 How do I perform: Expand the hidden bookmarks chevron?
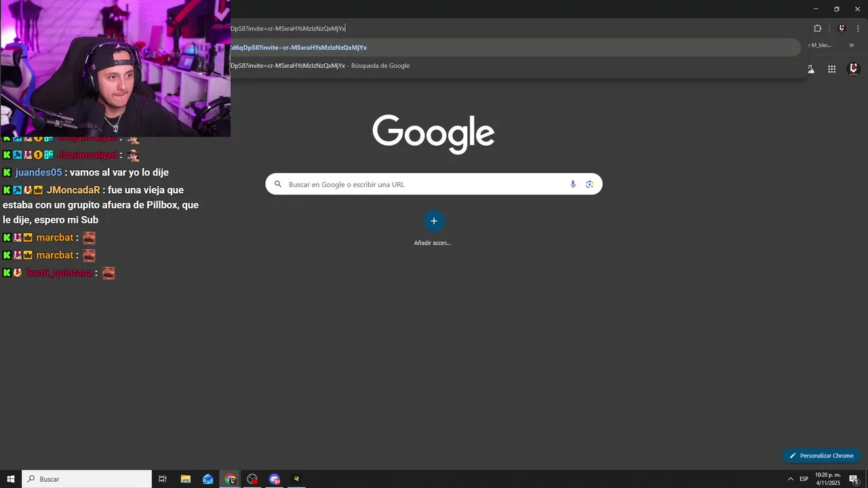click(x=852, y=45)
